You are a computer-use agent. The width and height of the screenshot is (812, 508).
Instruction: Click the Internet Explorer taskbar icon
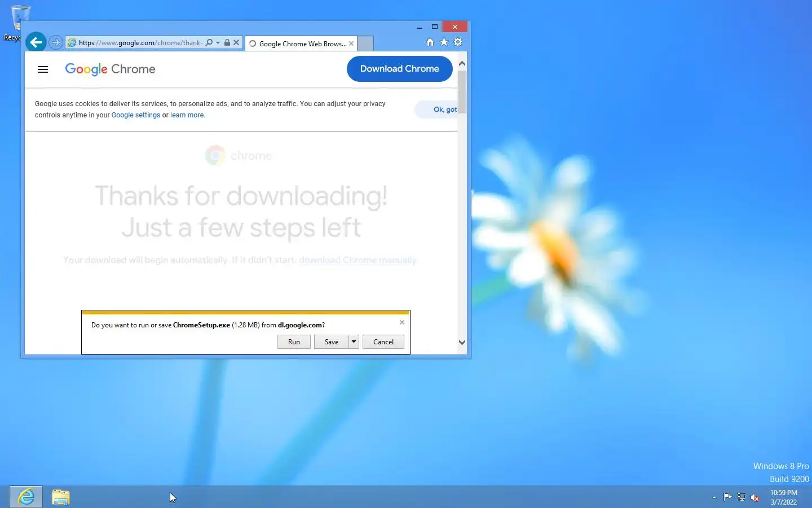click(x=26, y=497)
